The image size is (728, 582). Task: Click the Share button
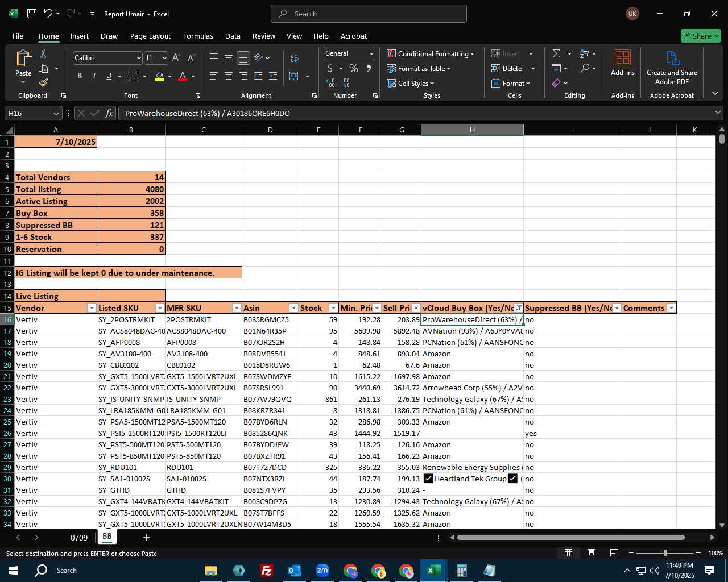click(x=701, y=36)
